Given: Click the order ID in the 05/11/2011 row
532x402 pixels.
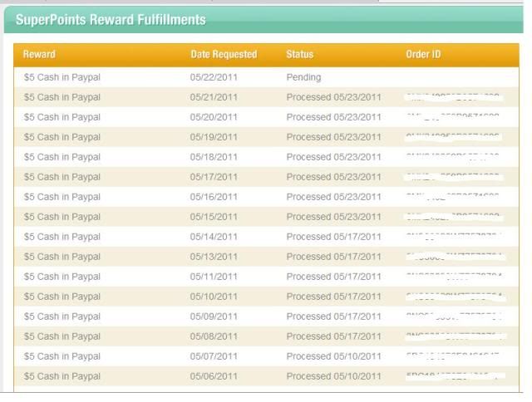Looking at the screenshot, I should (x=454, y=277).
